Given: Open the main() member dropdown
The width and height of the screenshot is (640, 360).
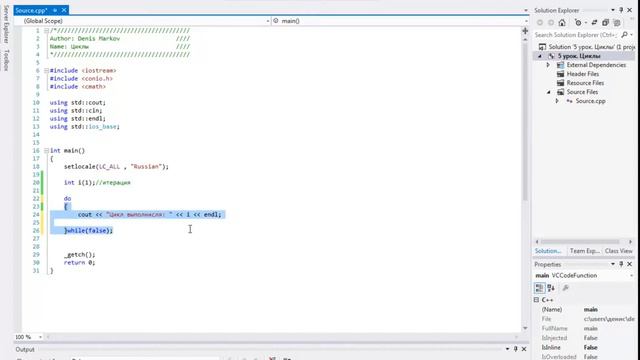Looking at the screenshot, I should point(526,21).
